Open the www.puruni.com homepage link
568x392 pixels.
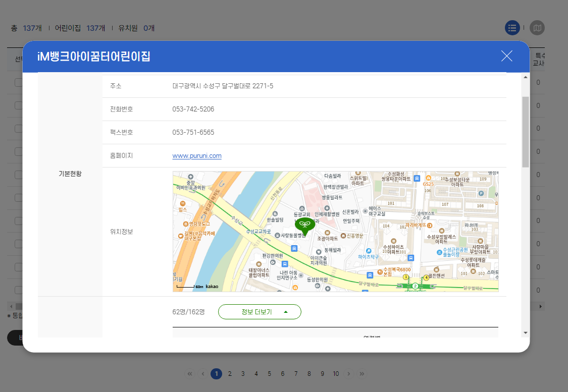point(197,156)
